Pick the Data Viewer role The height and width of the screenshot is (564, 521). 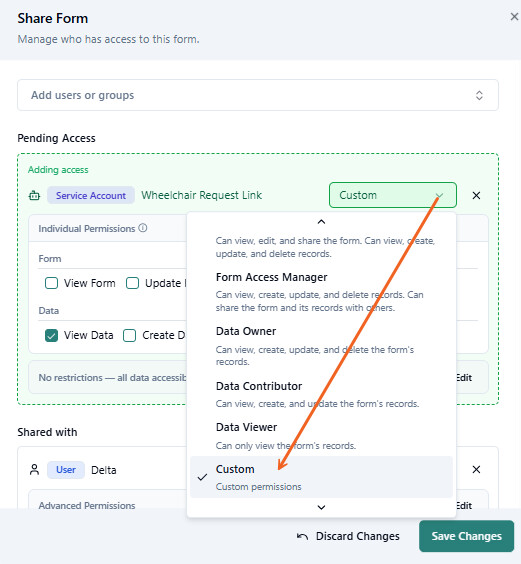pos(321,436)
